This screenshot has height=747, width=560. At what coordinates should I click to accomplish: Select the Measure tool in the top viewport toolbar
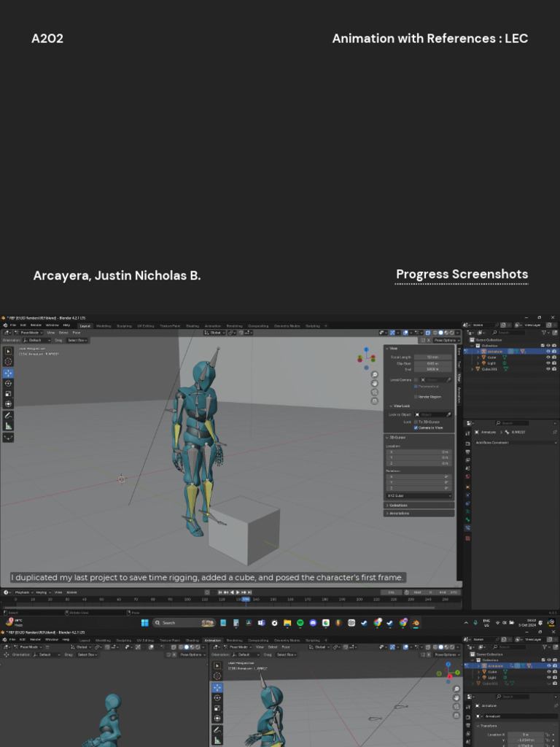coord(9,426)
